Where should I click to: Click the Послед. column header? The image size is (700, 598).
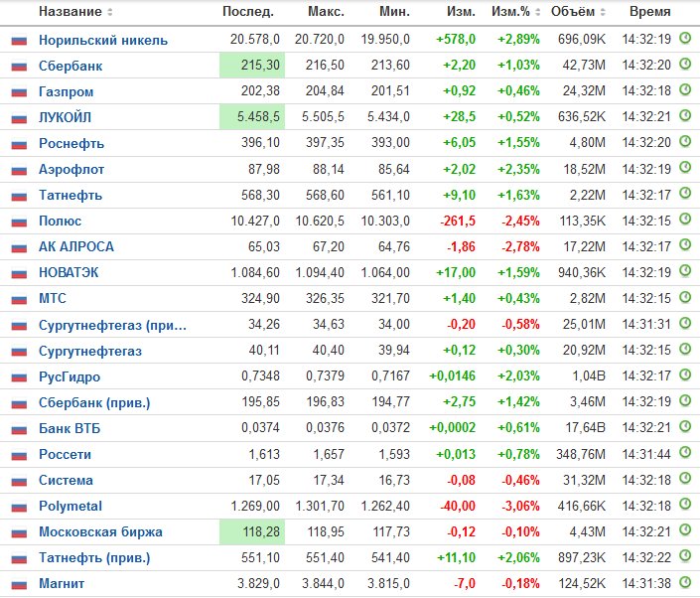pyautogui.click(x=248, y=12)
